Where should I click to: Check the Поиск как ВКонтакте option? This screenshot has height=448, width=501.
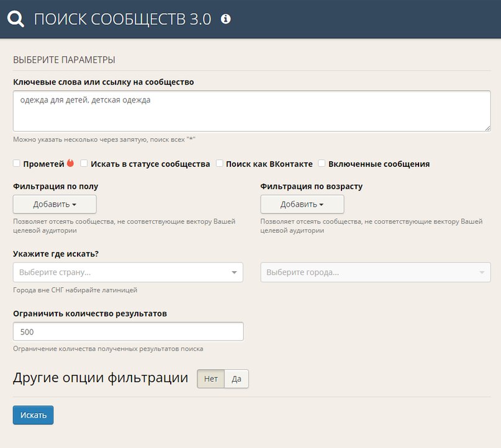click(x=220, y=164)
